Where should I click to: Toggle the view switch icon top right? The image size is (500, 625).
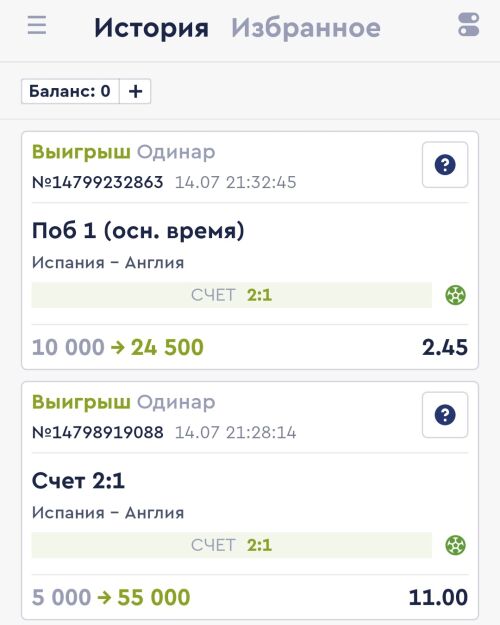point(469,25)
